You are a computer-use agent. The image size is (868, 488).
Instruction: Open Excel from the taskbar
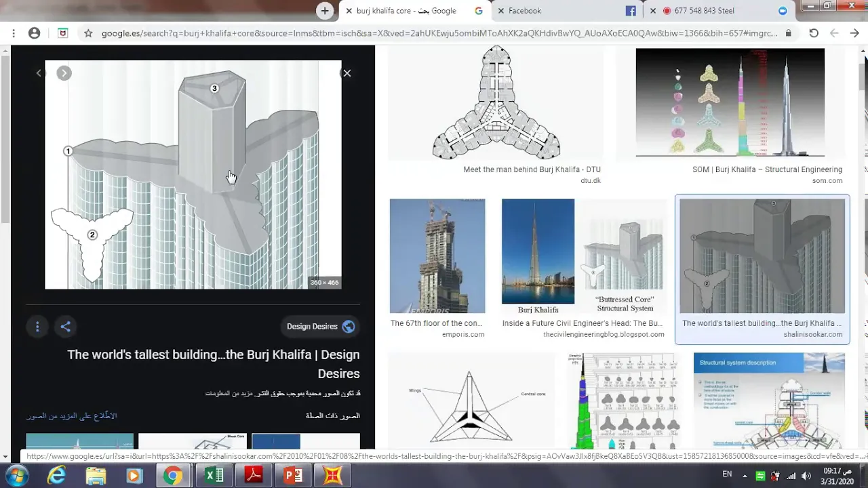pos(214,476)
